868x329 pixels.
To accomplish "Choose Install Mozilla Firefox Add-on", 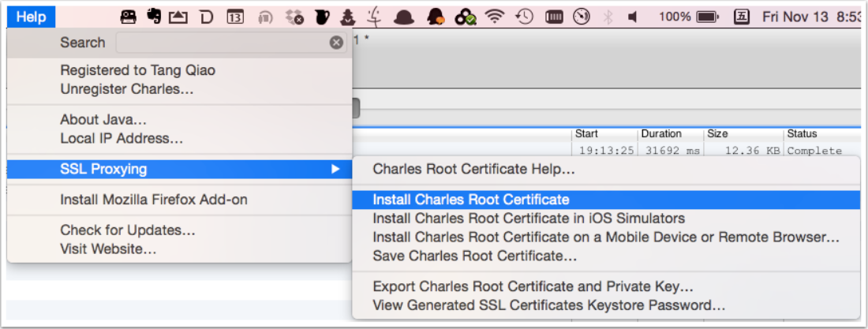I will click(154, 200).
